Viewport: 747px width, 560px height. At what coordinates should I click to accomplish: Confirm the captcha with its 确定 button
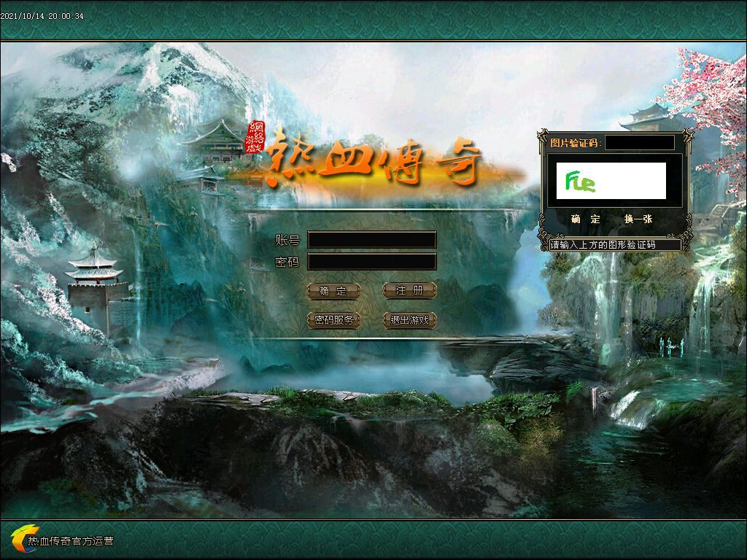586,219
